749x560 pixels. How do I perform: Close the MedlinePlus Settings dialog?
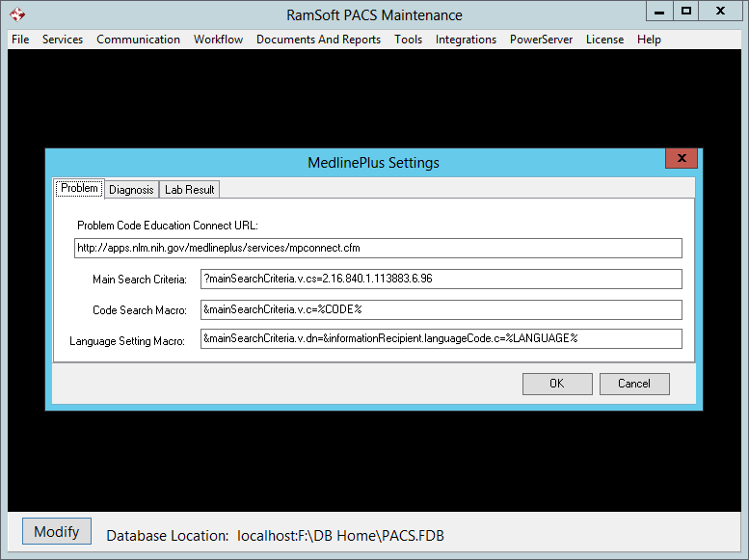[682, 159]
